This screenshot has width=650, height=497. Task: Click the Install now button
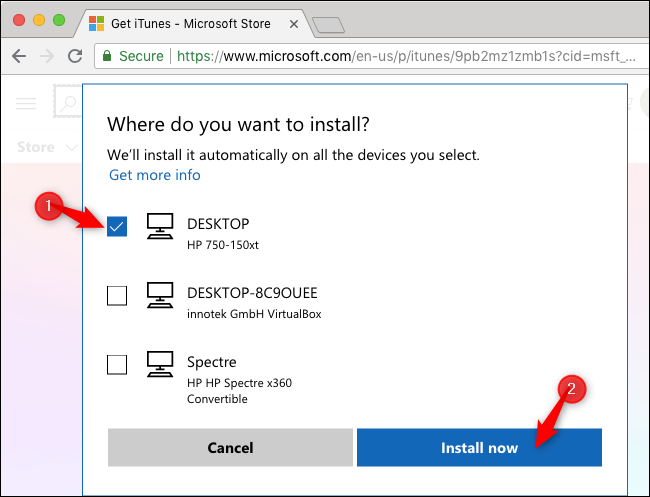(479, 448)
